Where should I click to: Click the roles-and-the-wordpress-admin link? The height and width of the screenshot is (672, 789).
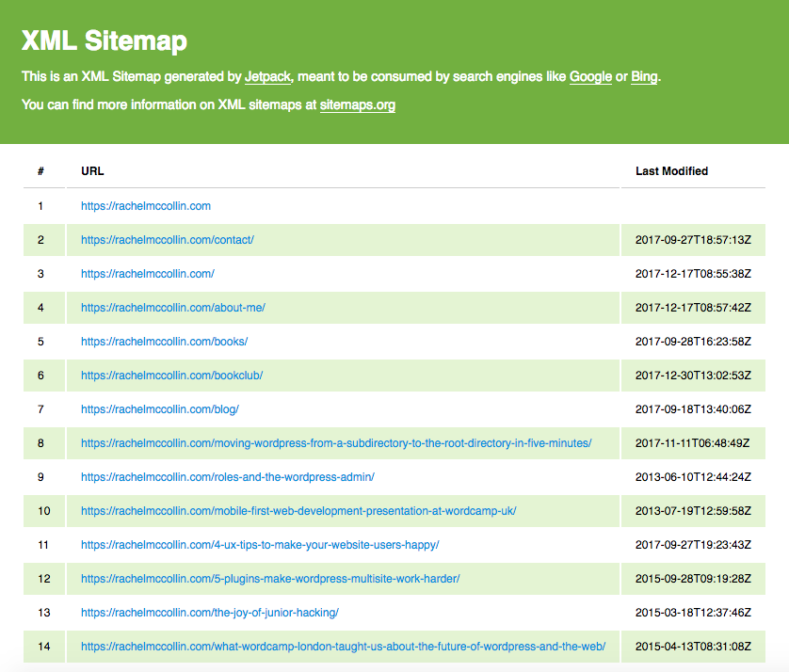coord(227,477)
